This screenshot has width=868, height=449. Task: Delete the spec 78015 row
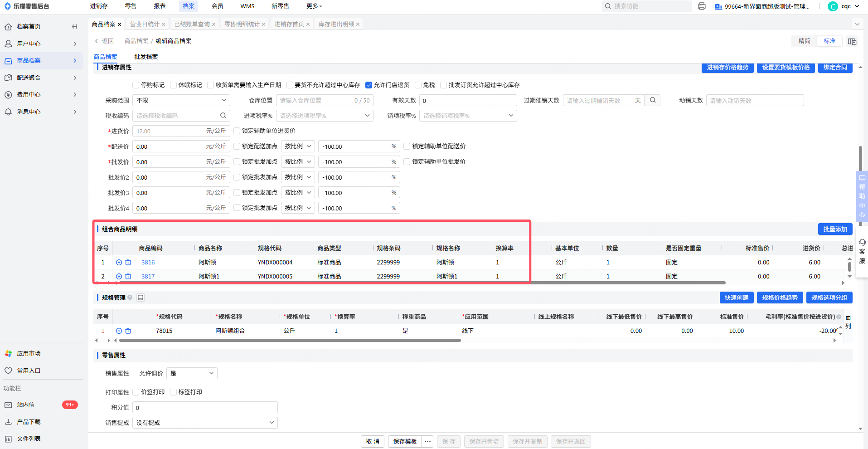click(128, 331)
